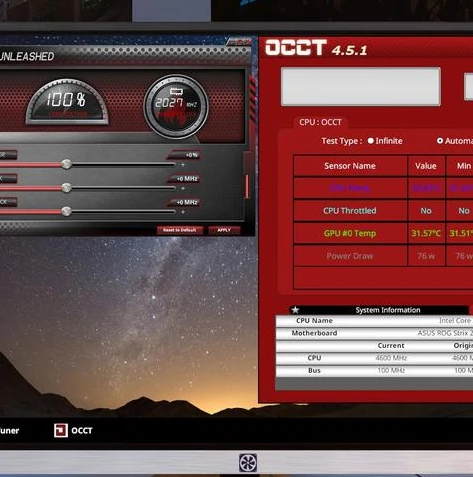Image resolution: width=473 pixels, height=477 pixels.
Task: Switch to the CPU : OCCT tab
Action: pos(320,122)
